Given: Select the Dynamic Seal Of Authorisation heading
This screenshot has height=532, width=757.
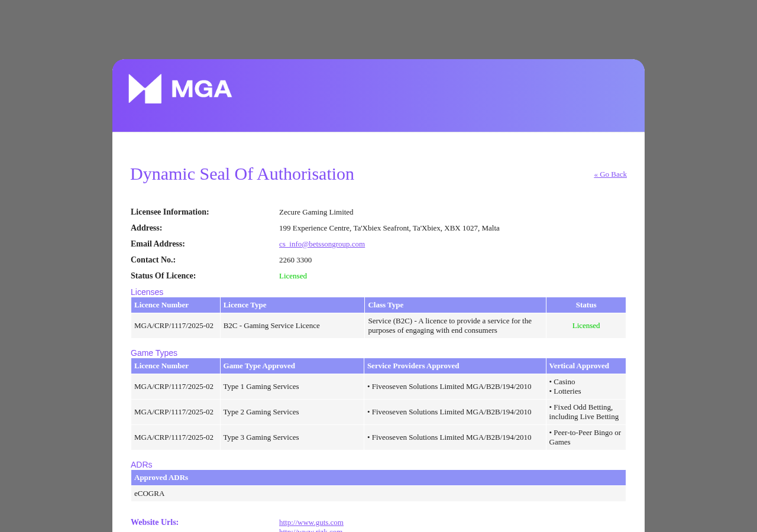Looking at the screenshot, I should (242, 174).
